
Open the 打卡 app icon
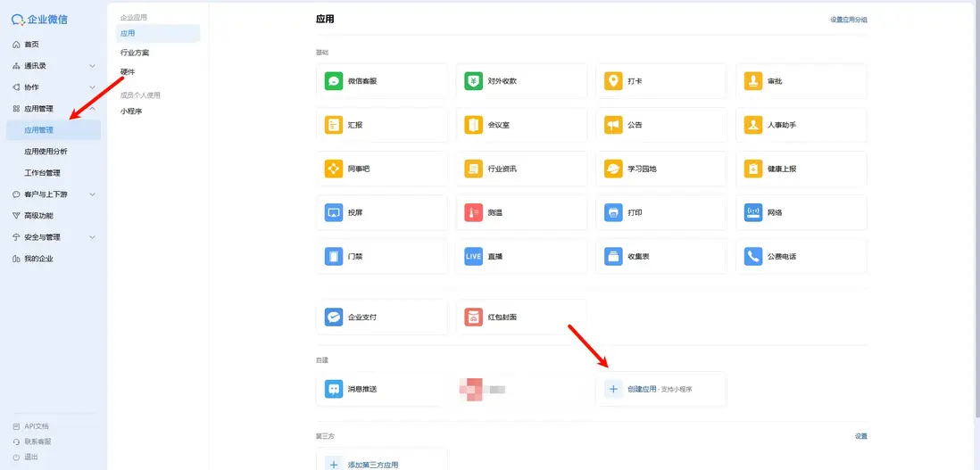point(614,81)
